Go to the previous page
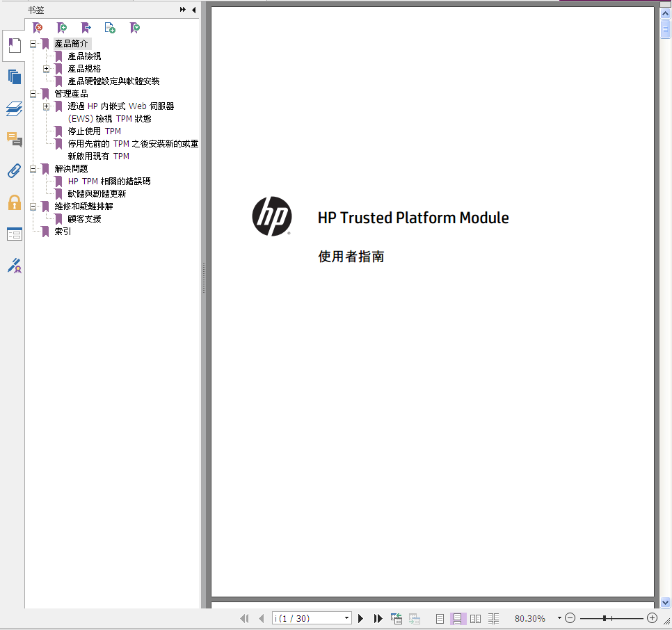Screen dimensions: 672x630 pyautogui.click(x=261, y=618)
